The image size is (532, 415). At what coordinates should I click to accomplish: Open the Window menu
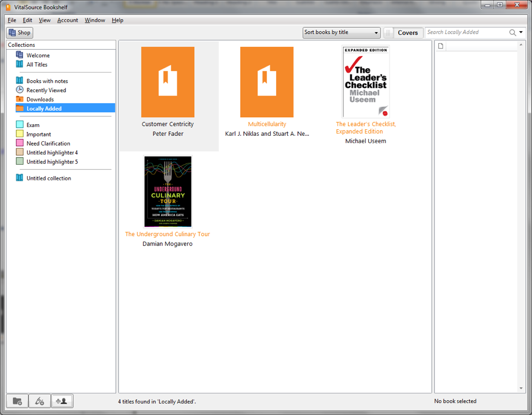tap(95, 20)
